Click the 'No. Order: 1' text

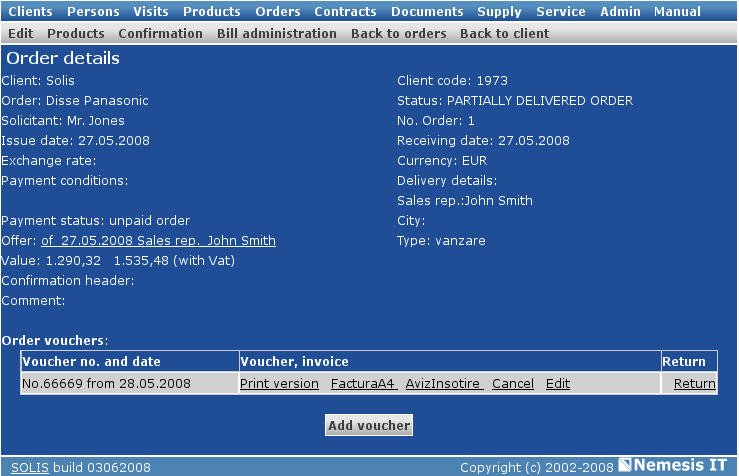(435, 121)
